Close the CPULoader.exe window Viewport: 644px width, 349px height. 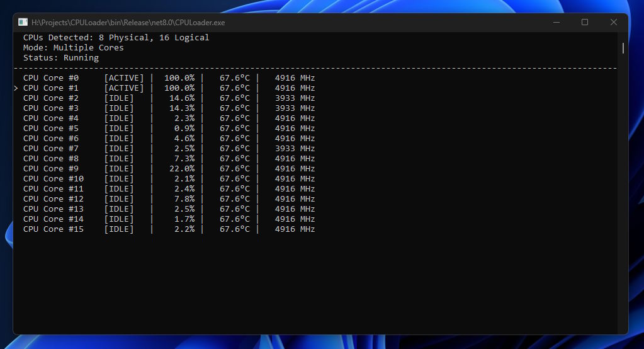coord(614,22)
